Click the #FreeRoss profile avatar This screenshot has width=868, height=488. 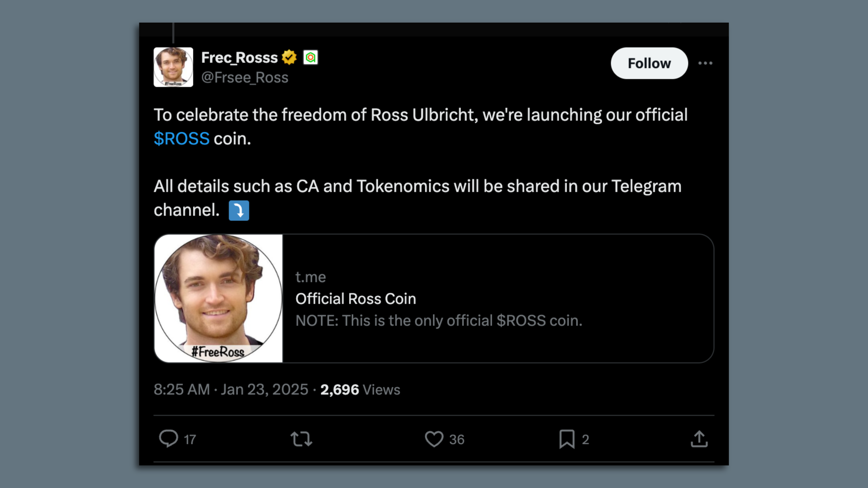click(x=173, y=67)
